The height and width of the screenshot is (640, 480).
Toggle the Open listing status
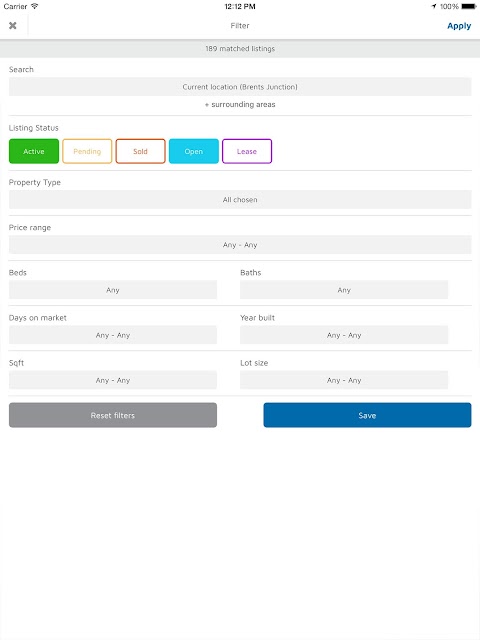[193, 151]
